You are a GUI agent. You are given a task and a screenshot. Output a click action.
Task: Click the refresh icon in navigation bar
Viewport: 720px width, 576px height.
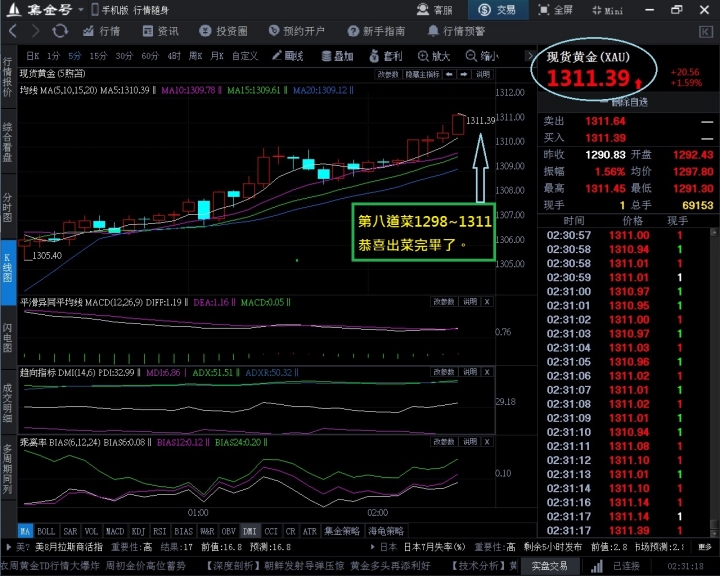tap(60, 31)
